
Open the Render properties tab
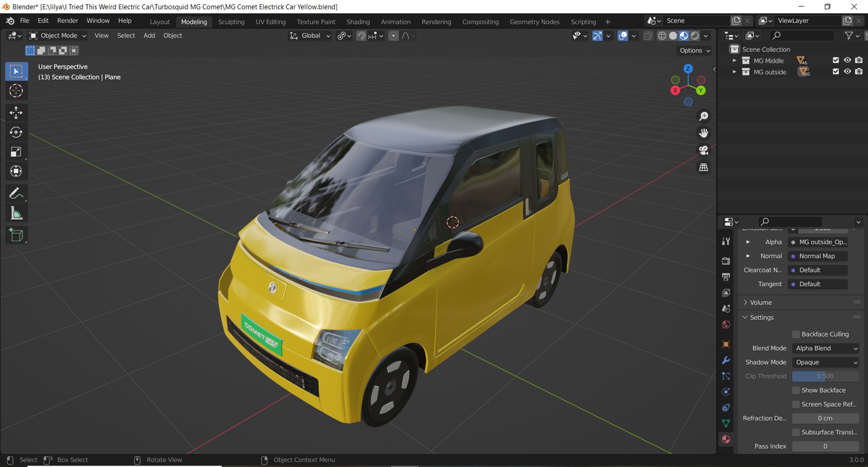pos(726,261)
